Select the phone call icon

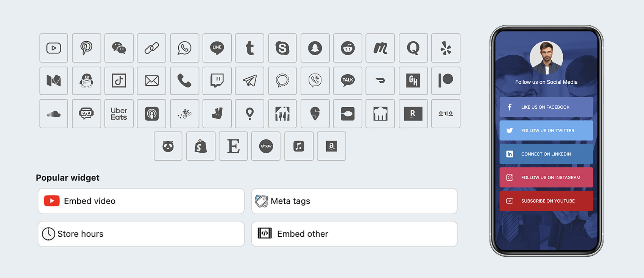184,81
